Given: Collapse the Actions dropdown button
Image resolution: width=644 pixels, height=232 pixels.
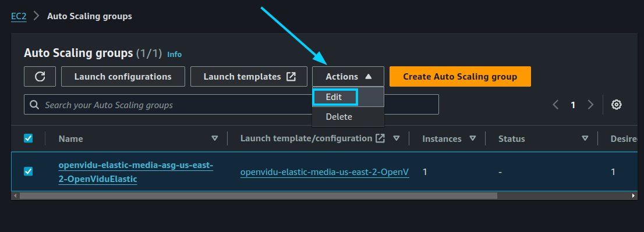Looking at the screenshot, I should (x=348, y=77).
